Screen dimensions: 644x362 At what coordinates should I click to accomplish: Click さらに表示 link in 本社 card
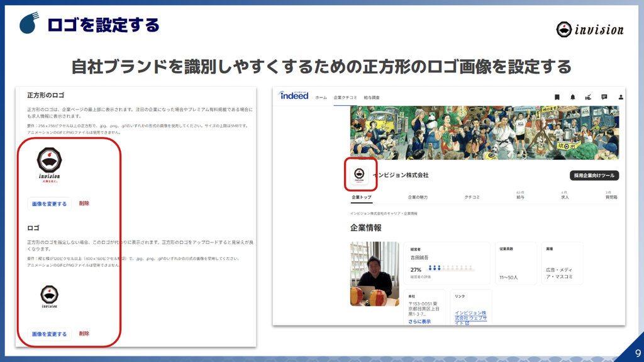coord(419,321)
